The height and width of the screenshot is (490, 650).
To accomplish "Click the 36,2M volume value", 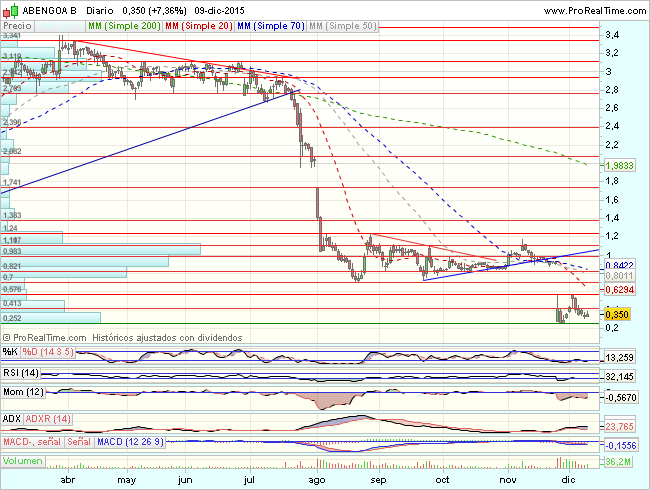I will coord(618,461).
